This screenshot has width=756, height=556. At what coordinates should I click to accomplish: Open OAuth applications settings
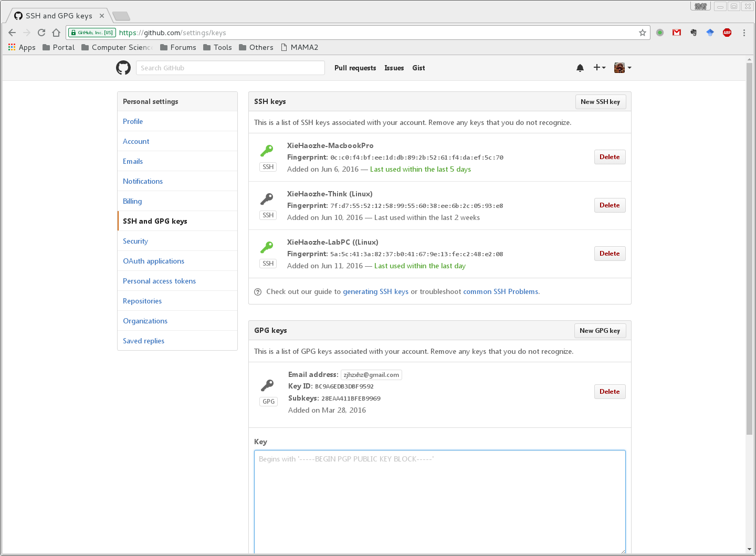[x=177, y=261]
